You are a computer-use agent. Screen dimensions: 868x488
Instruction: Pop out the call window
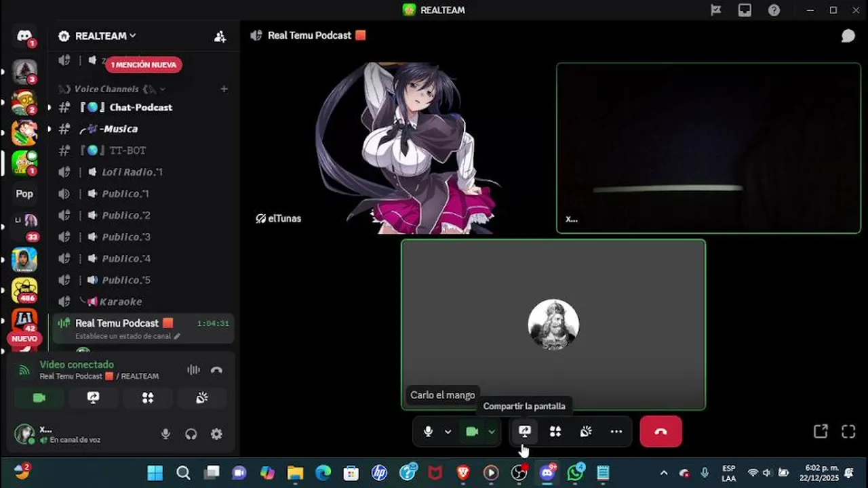(x=821, y=431)
